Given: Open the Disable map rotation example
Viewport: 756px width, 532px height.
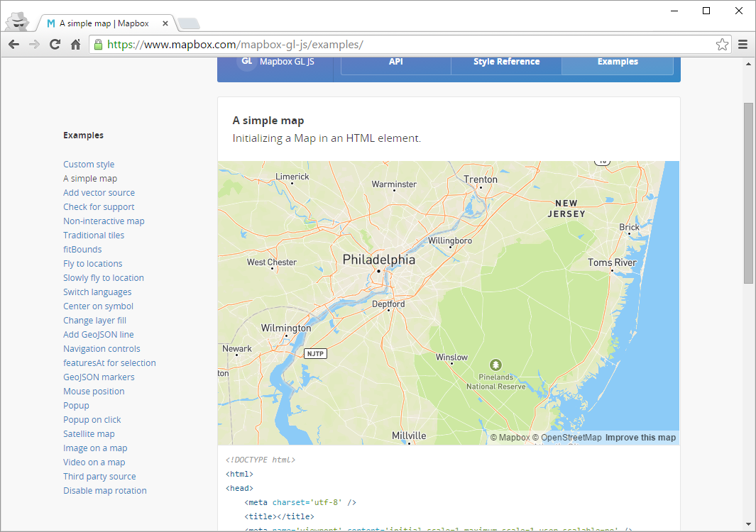Looking at the screenshot, I should (104, 491).
